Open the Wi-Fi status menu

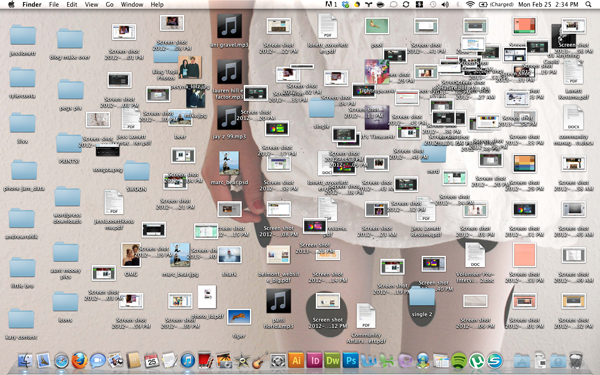pyautogui.click(x=470, y=5)
